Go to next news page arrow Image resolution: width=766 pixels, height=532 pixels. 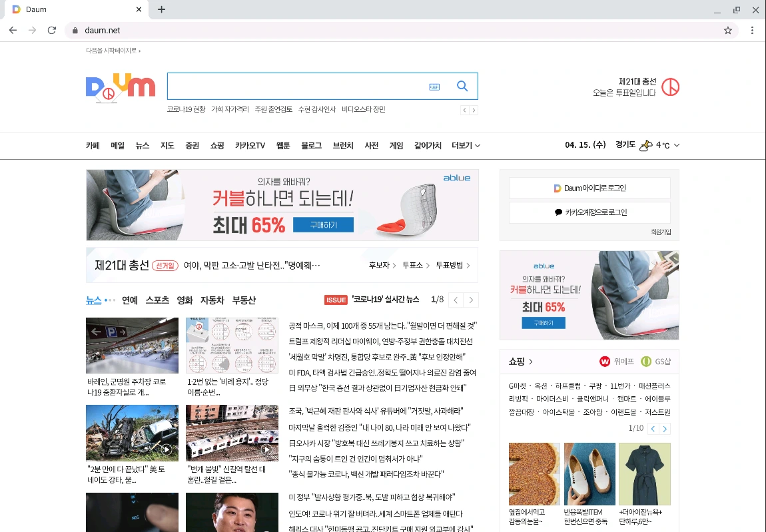tap(471, 300)
